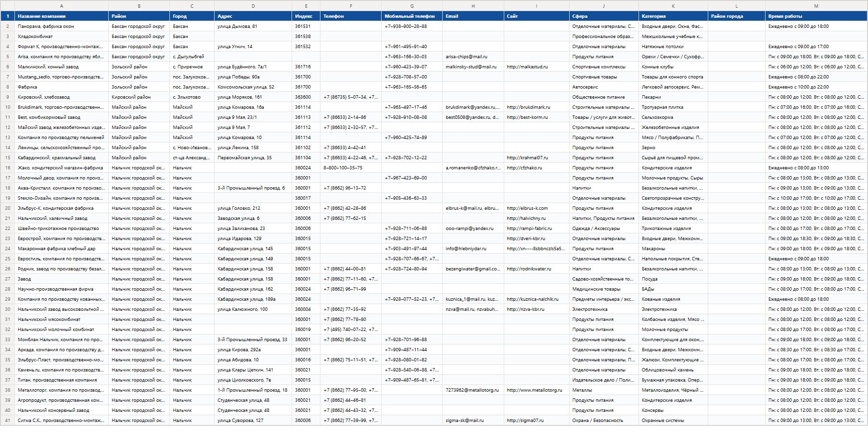Select site cell http://krahmal07.ru
Screen dimensions: 868x434
point(536,157)
